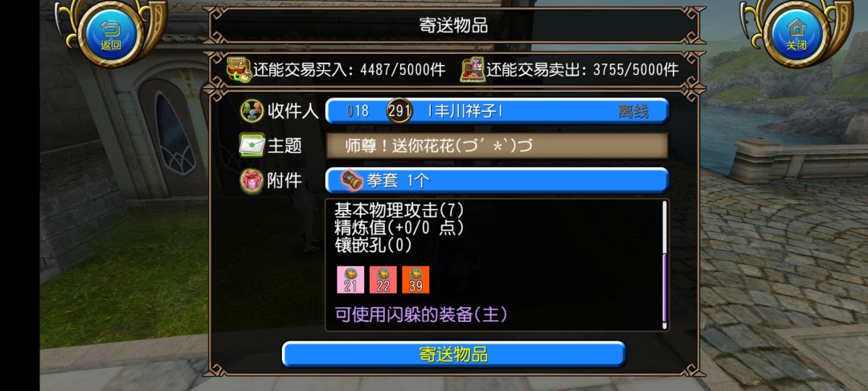Select the orange crysta slot 39
868x391 pixels.
tap(416, 280)
